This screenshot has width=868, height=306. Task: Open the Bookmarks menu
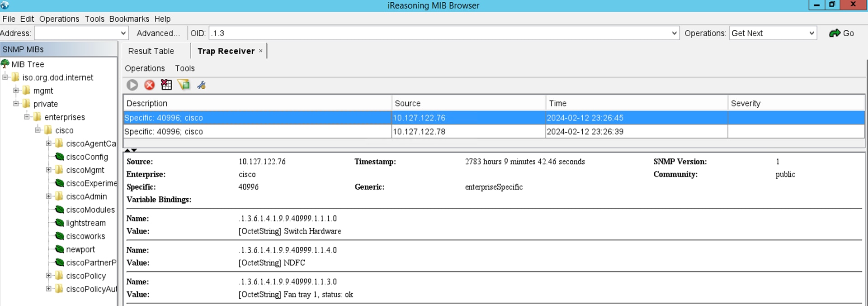[x=129, y=19]
